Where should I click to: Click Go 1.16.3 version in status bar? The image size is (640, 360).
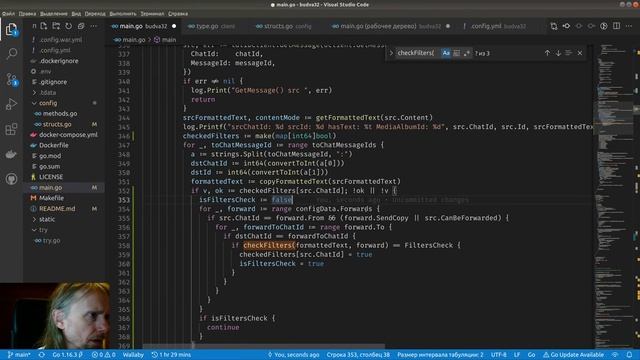68,355
